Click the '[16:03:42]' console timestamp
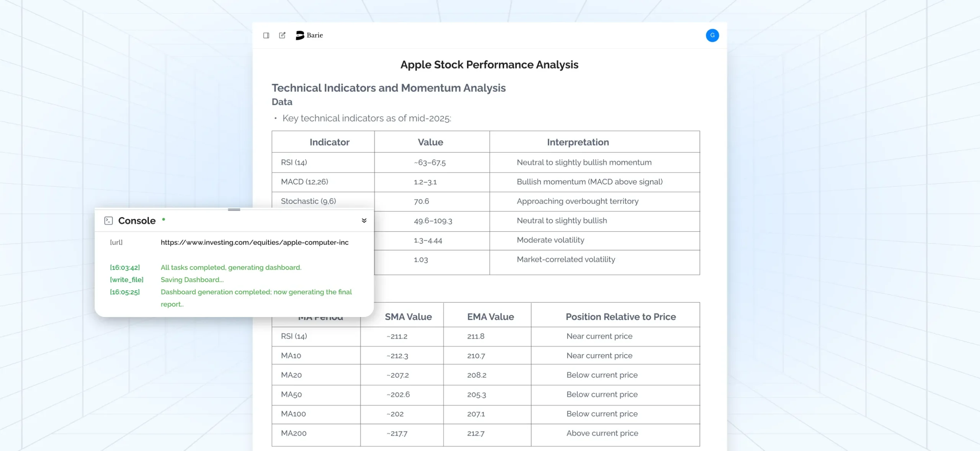This screenshot has height=451, width=980. (x=125, y=268)
